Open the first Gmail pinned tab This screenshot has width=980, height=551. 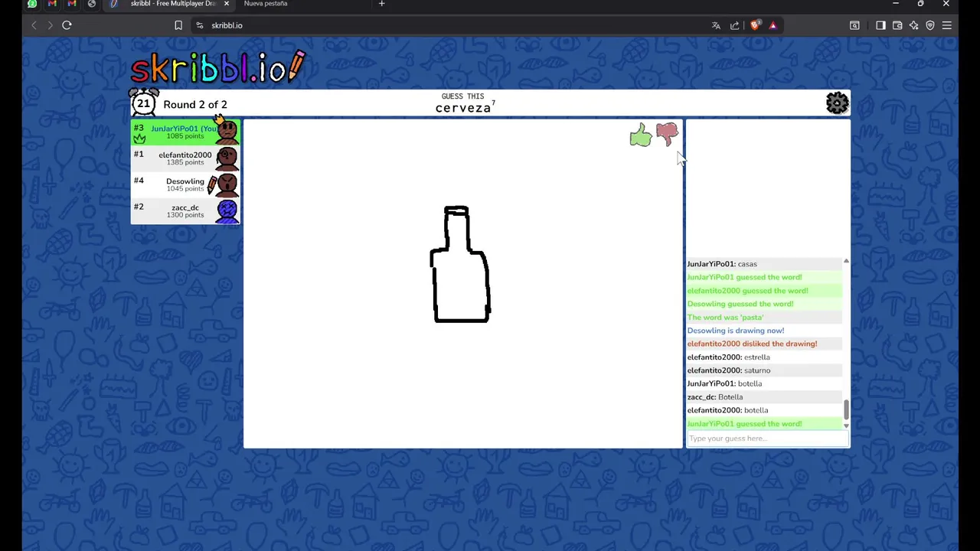tap(52, 4)
